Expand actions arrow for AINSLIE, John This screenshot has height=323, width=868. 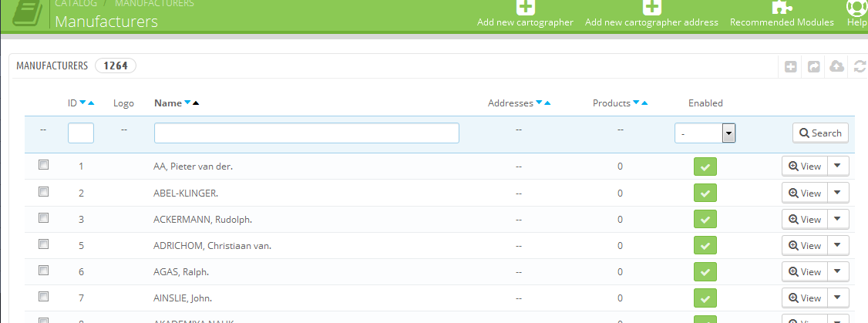838,298
